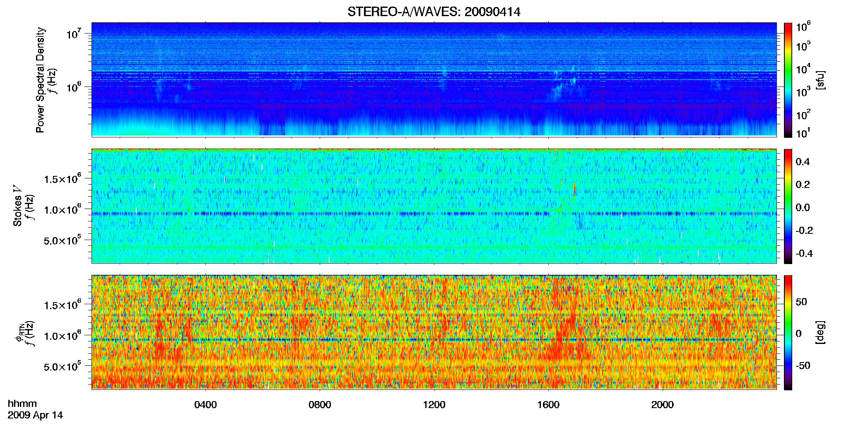Click the 10^7 frequency tick of Power Spectral Density
Screen dimensions: 868x447
(74, 33)
